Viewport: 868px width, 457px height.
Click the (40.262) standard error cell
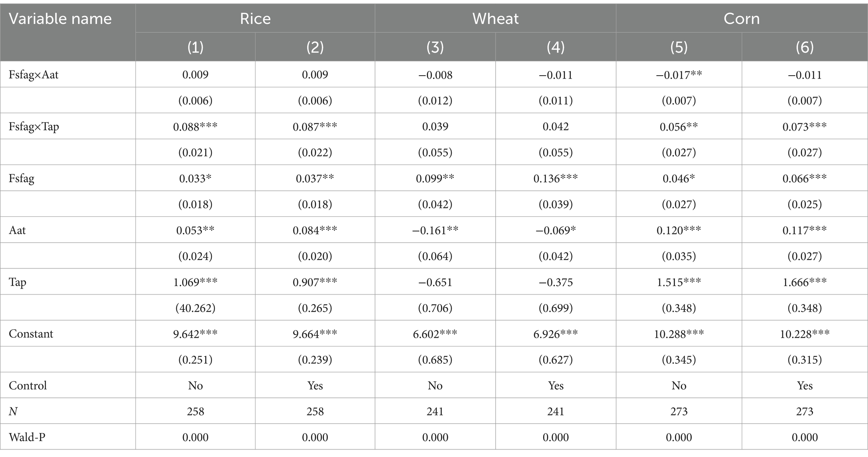pyautogui.click(x=195, y=308)
